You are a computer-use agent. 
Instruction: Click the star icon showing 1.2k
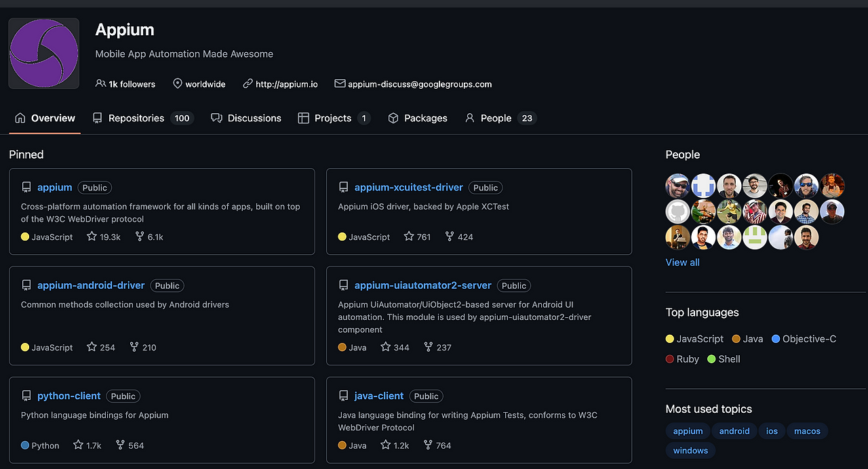click(x=385, y=445)
